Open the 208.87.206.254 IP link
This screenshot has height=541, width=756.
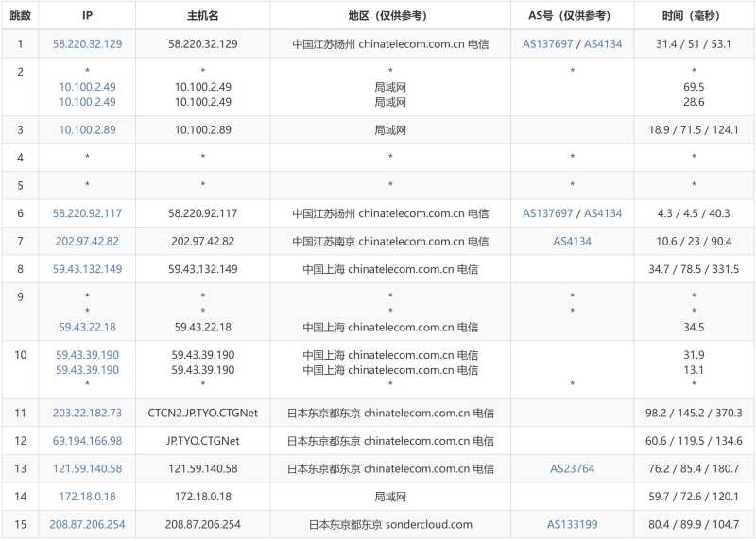pyautogui.click(x=87, y=524)
